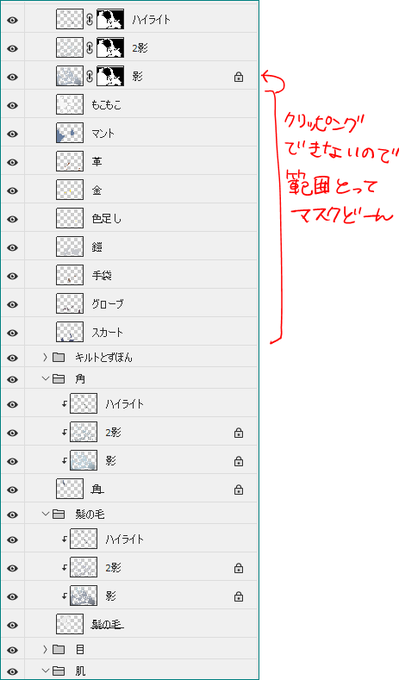Hide the masked 2影 layer at top

(x=13, y=49)
